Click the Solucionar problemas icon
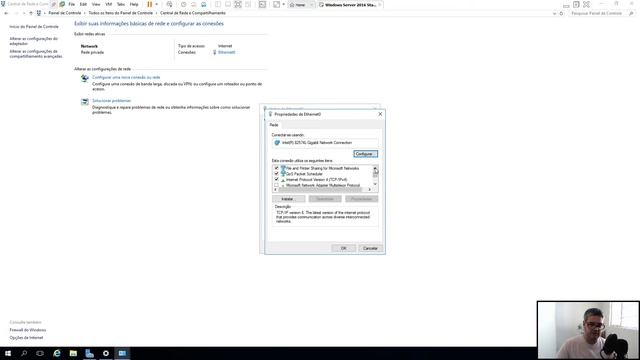 [x=84, y=102]
